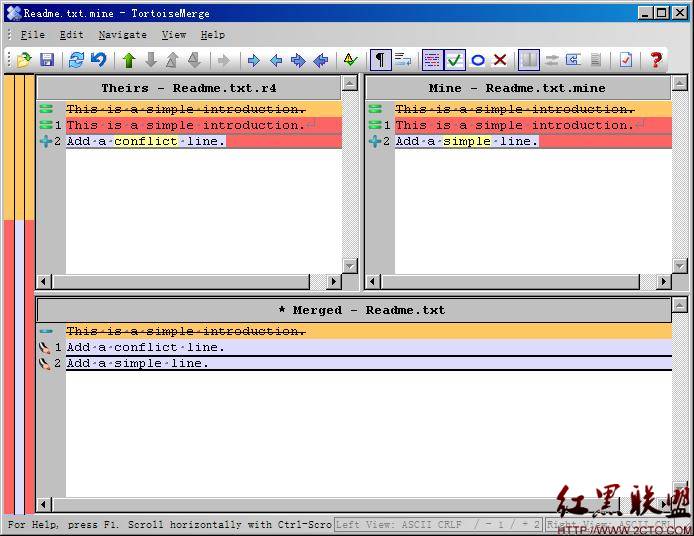Click the Mine - Readme.txt.mine pane header
This screenshot has height=536, width=694.
point(517,88)
